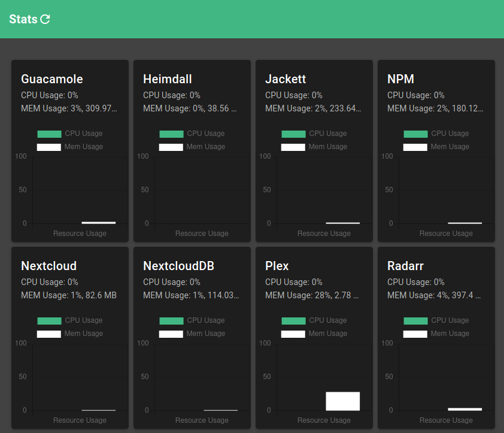This screenshot has width=504, height=433.
Task: Toggle Mem Usage legend swatch in Radarr card
Action: 415,334
